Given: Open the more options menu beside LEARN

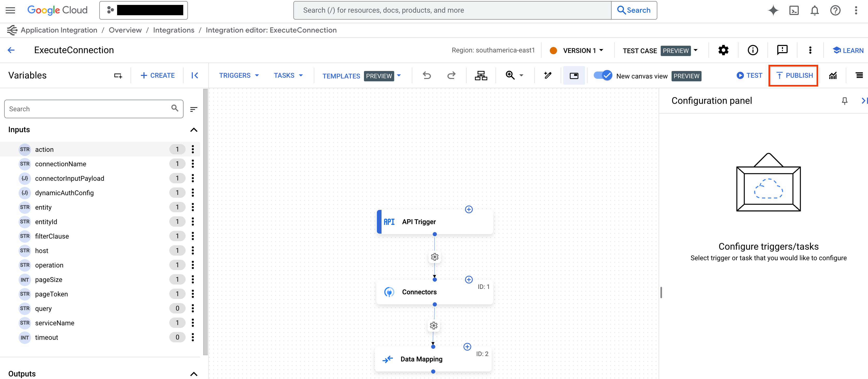Looking at the screenshot, I should [810, 50].
